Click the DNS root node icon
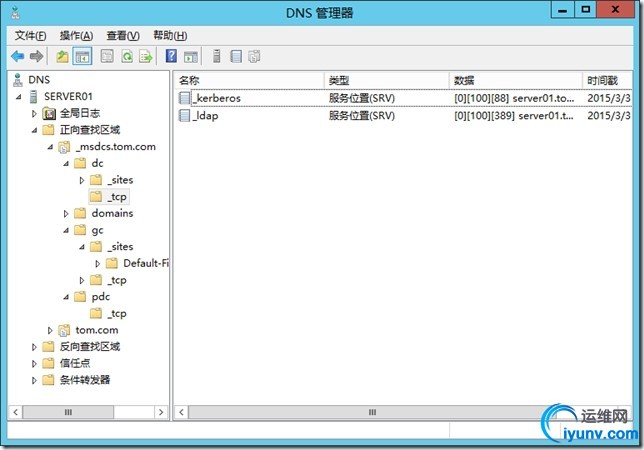The image size is (644, 450). (18, 80)
